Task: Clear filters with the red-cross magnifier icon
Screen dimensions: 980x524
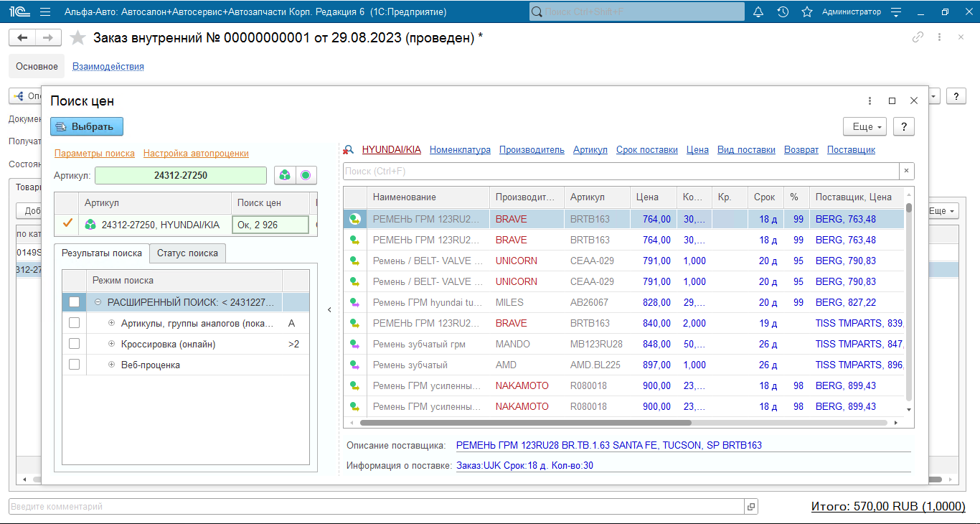Action: click(348, 150)
